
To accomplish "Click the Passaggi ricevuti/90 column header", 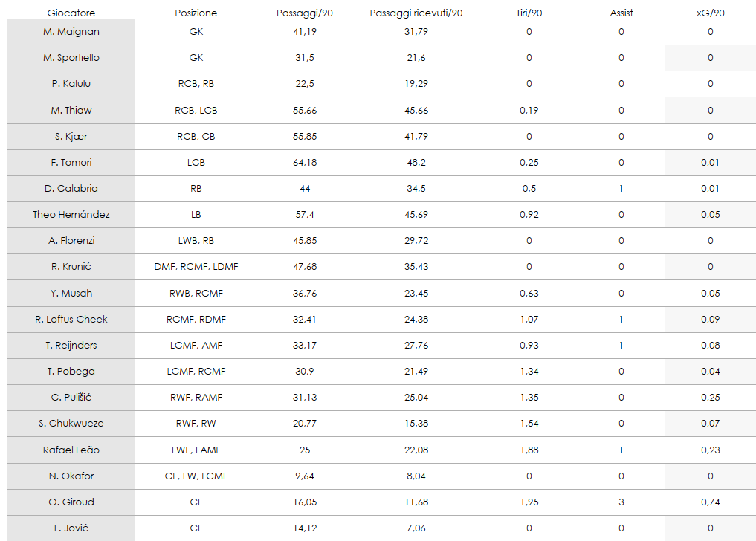I will coord(416,13).
